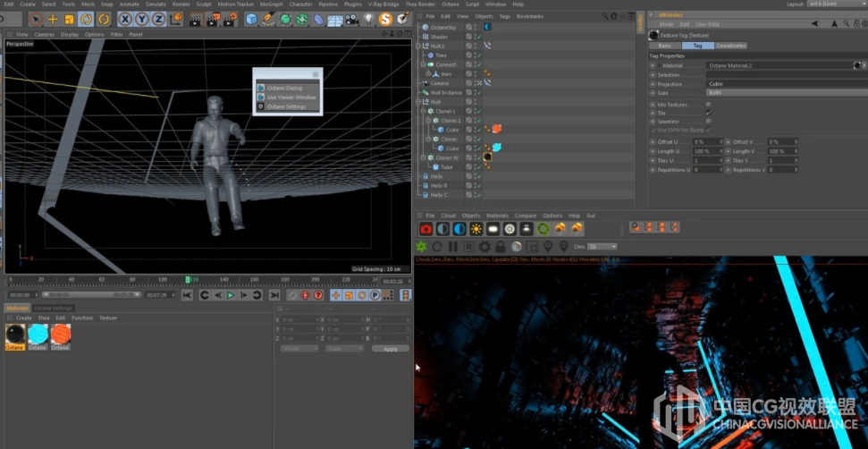868x449 pixels.
Task: Open the Chn DL channel dropdown
Action: click(x=603, y=246)
